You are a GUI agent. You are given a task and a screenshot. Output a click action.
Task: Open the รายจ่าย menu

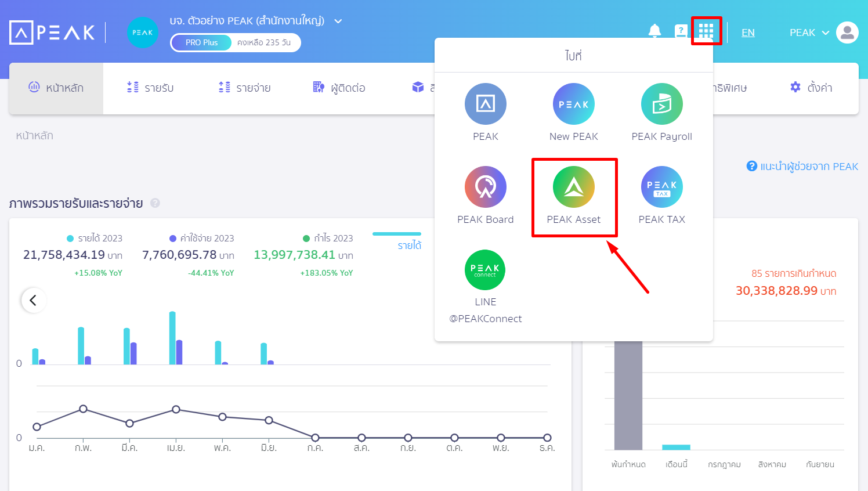(244, 88)
